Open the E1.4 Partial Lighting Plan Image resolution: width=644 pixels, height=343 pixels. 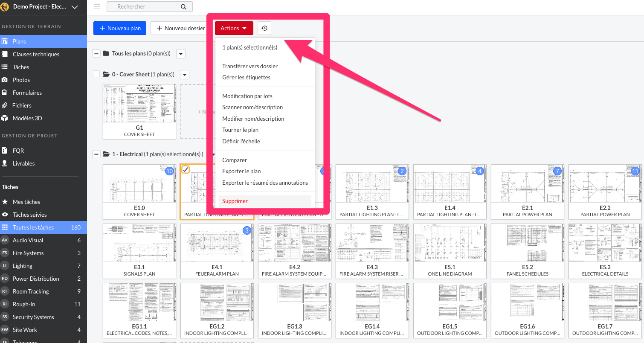click(x=450, y=192)
